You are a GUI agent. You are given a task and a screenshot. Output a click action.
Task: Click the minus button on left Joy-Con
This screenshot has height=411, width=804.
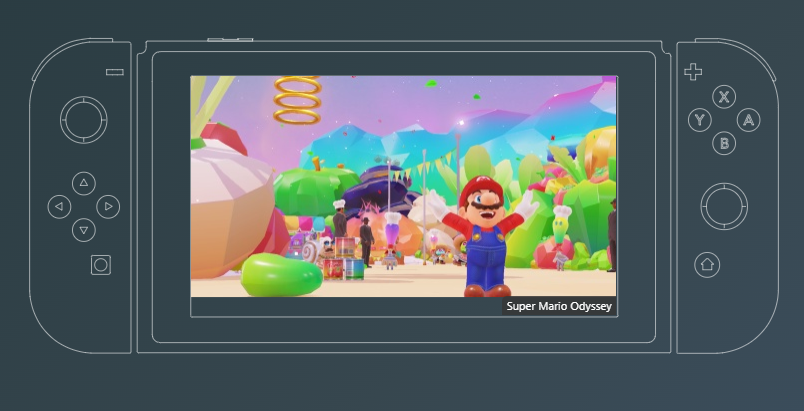115,72
